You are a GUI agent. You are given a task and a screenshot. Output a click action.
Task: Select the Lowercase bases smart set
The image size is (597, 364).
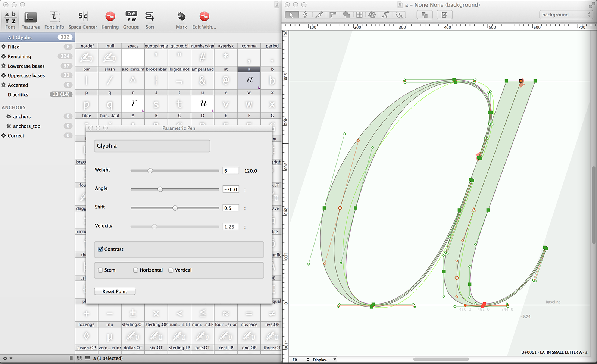26,66
